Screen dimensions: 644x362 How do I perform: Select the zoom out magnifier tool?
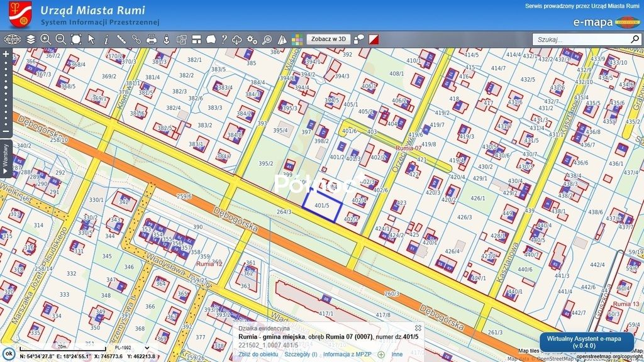pyautogui.click(x=61, y=40)
